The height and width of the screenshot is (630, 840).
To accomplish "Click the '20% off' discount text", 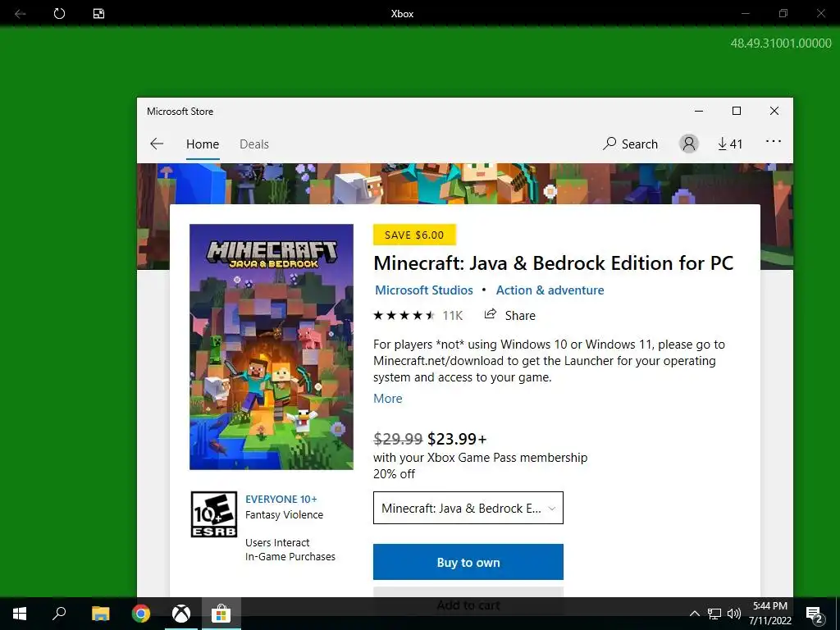I will tap(395, 474).
